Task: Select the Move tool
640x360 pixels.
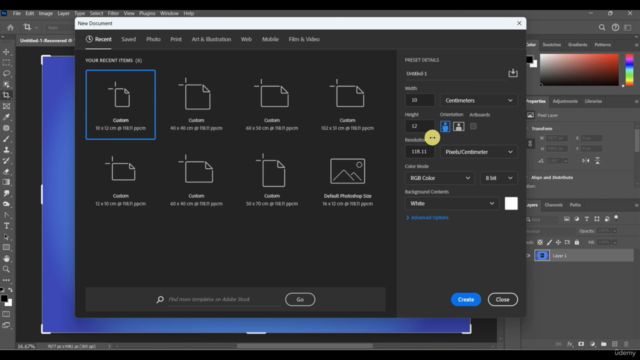Action: point(7,52)
